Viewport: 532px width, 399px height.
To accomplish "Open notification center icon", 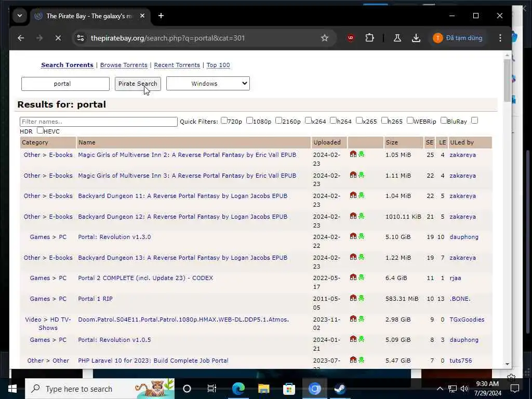I will click(x=515, y=389).
